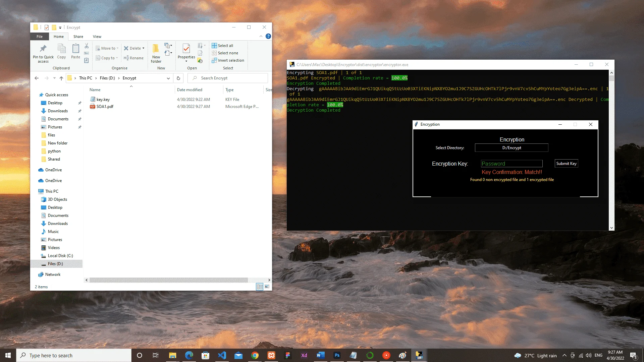Go back with the Explorer back arrow
Image resolution: width=644 pixels, height=362 pixels.
(x=37, y=78)
